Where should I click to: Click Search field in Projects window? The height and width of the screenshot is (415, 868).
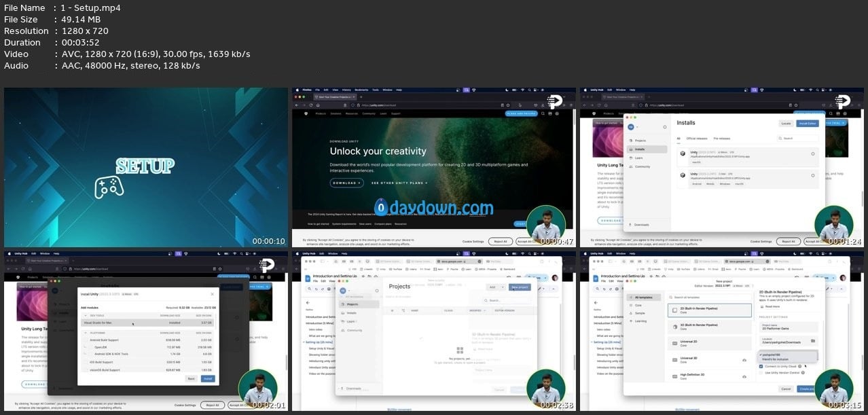[x=507, y=300]
